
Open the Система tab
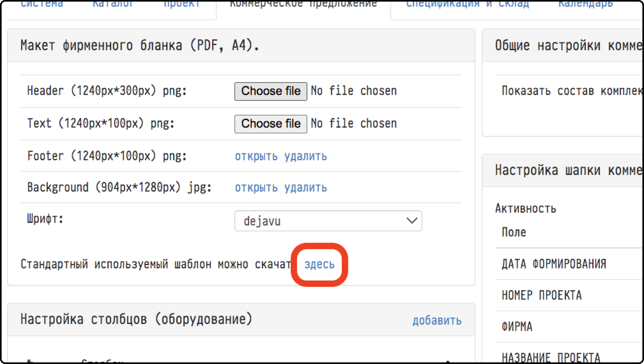[42, 4]
